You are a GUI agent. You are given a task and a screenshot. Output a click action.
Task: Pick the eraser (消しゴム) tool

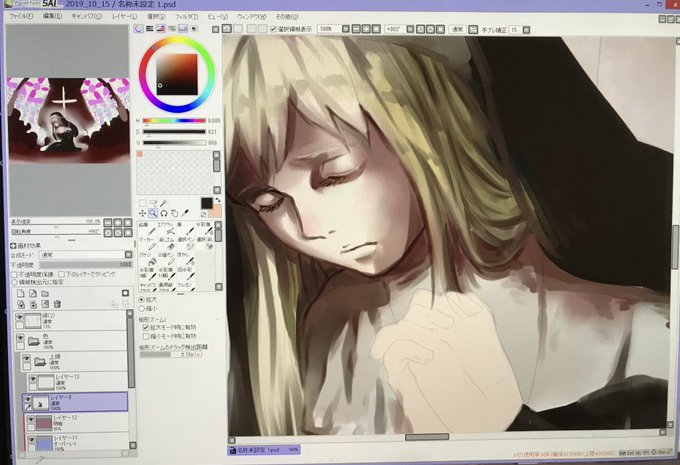166,244
